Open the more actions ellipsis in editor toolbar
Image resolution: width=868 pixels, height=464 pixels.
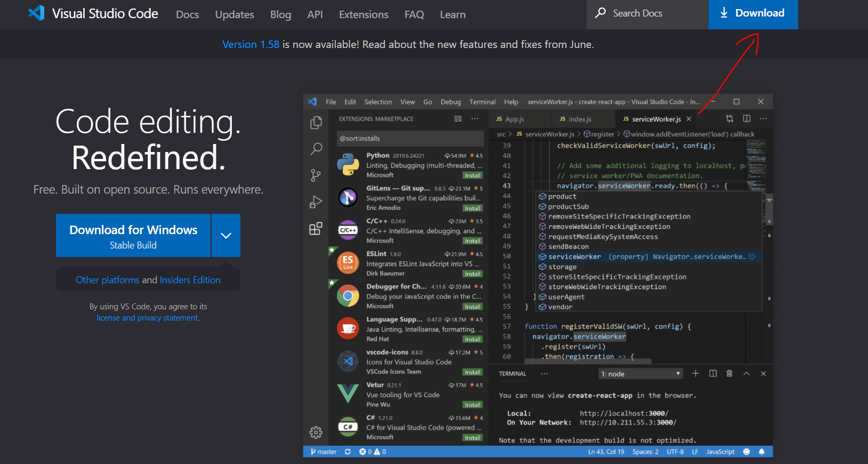coord(763,119)
